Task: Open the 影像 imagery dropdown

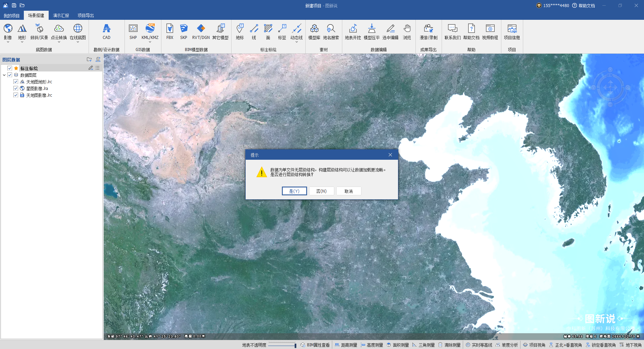Action: pos(8,42)
